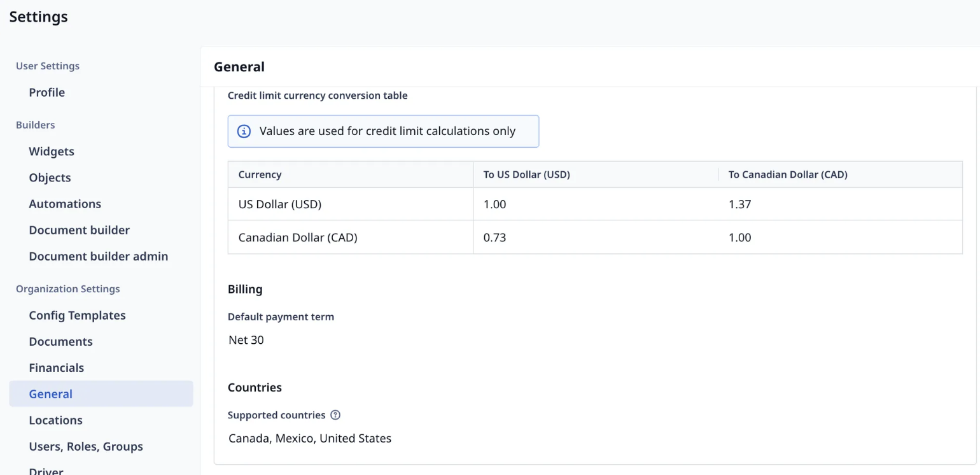Click the 1.00 value in the Canadian Dollar row
The height and width of the screenshot is (475, 980).
pos(740,237)
